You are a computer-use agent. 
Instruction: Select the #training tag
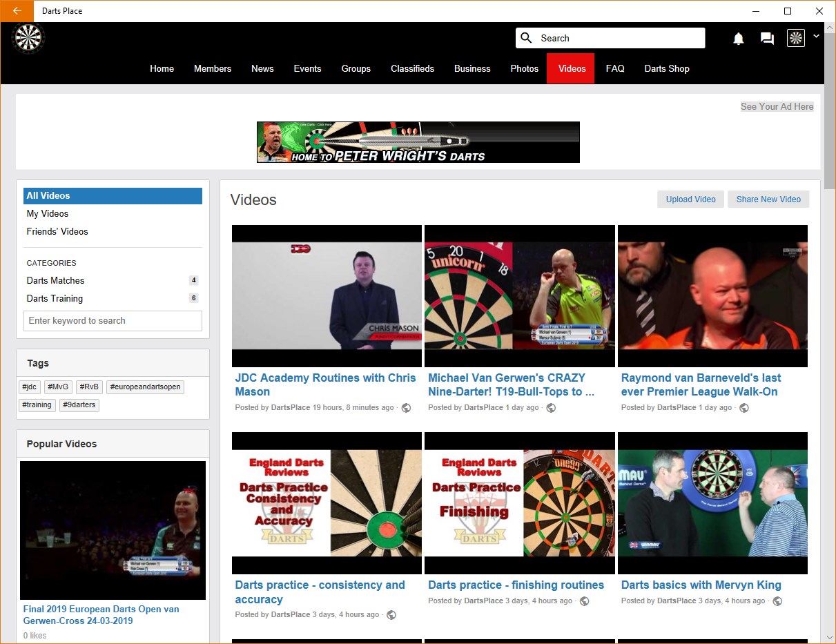(x=37, y=405)
